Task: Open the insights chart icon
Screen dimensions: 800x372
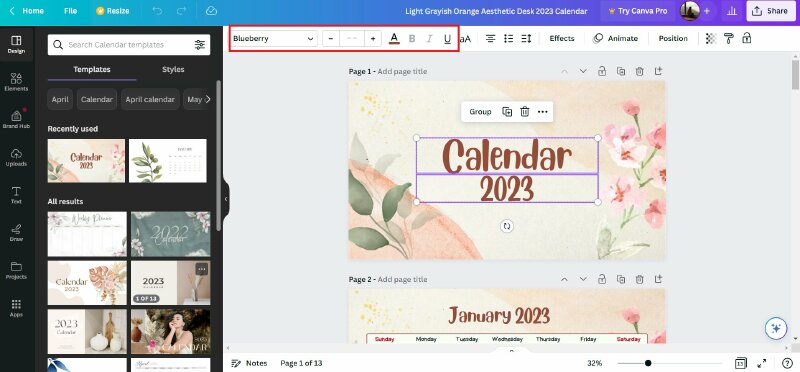Action: coord(732,11)
